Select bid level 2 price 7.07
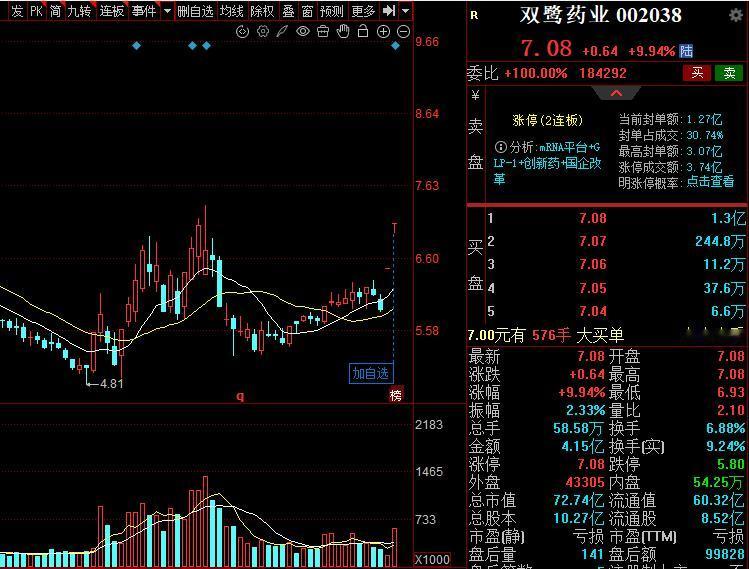Image resolution: width=749 pixels, height=569 pixels. pyautogui.click(x=593, y=241)
